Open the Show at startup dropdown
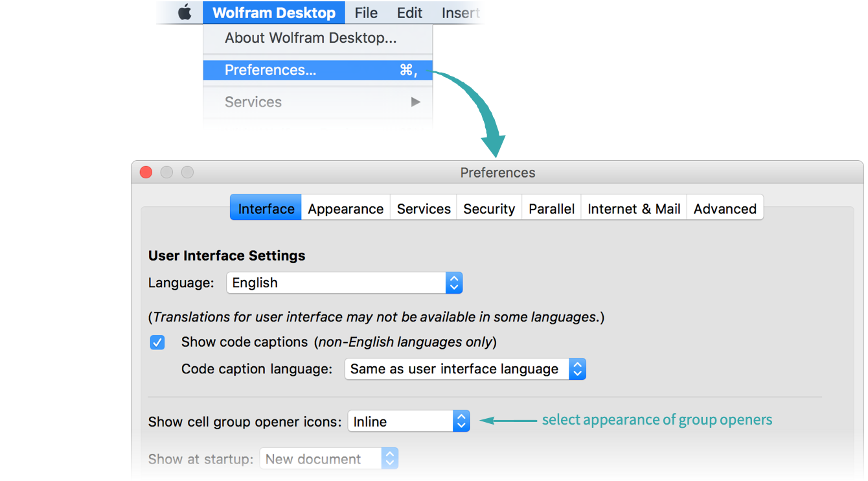The width and height of the screenshot is (868, 481). coord(328,459)
